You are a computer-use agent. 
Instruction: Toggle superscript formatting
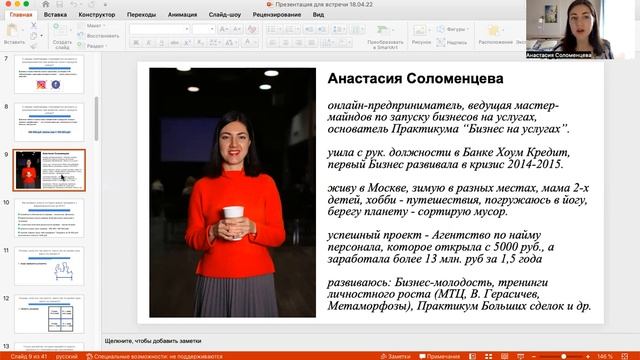coord(187,42)
